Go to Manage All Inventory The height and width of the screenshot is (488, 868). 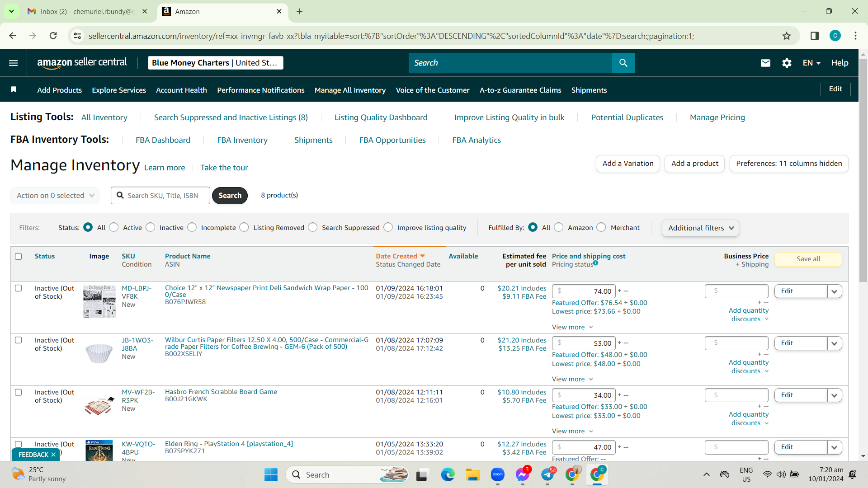click(350, 90)
